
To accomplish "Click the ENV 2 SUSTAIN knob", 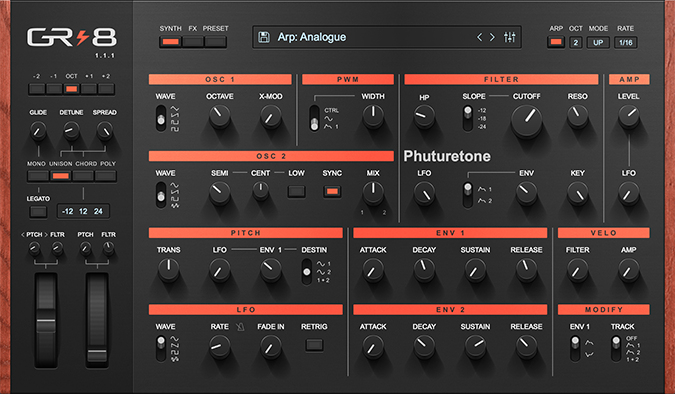I will pos(475,346).
